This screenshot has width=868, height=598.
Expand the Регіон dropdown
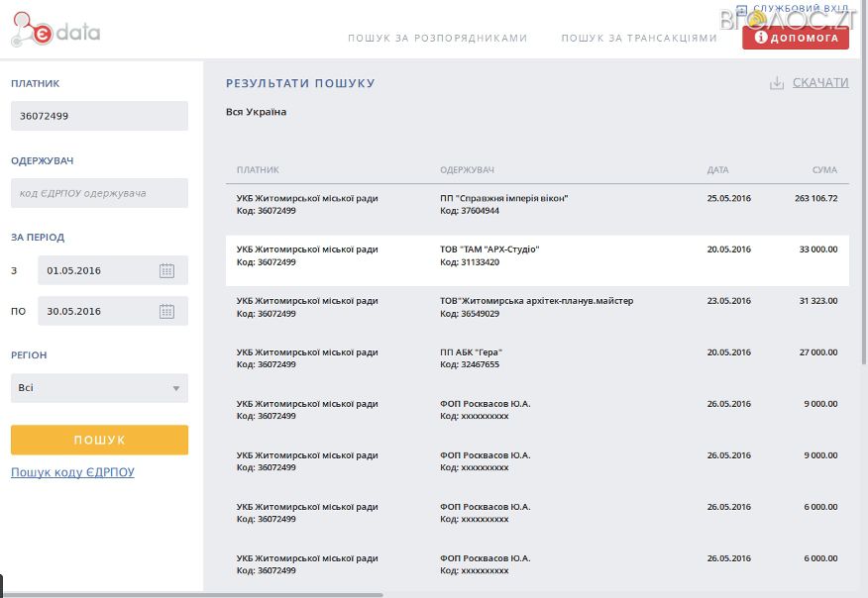99,388
